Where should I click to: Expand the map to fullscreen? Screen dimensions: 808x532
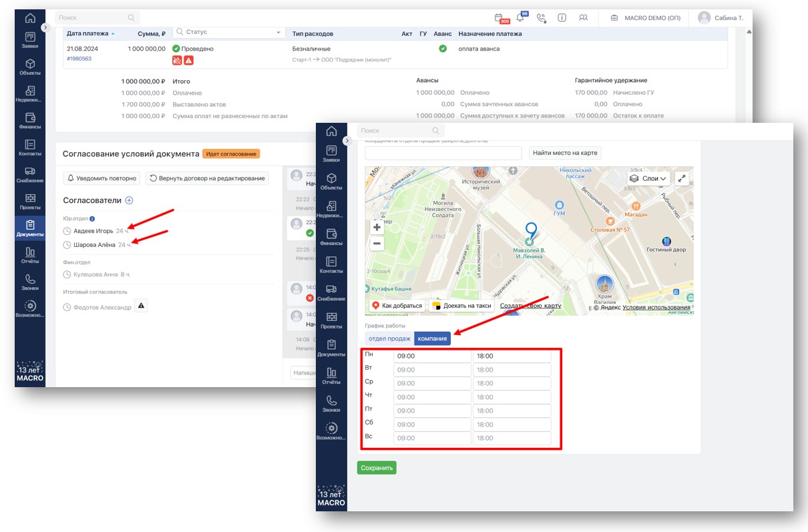pos(682,178)
